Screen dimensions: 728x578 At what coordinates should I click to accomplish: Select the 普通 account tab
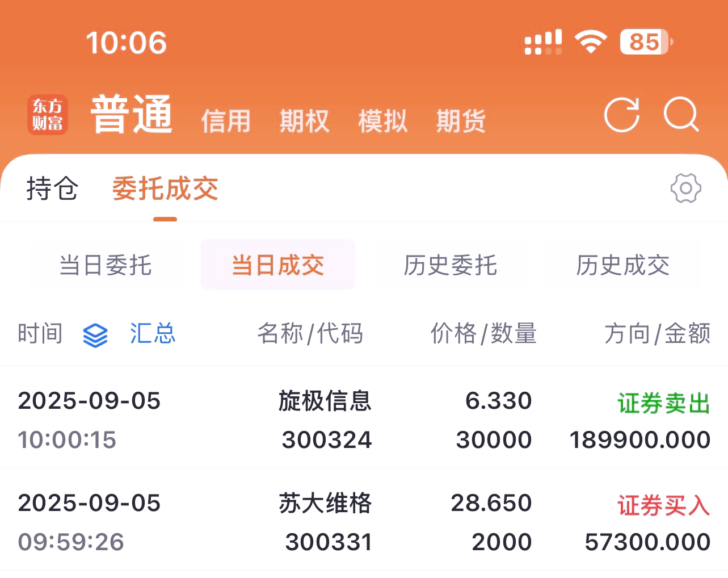(x=131, y=115)
